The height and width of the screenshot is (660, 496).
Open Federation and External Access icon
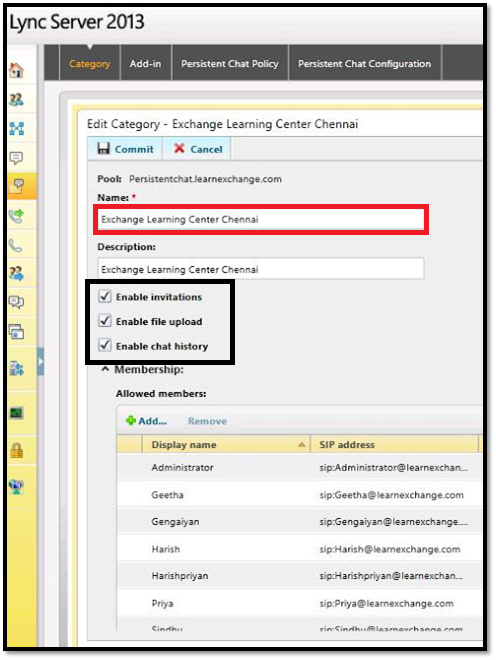coord(16,368)
